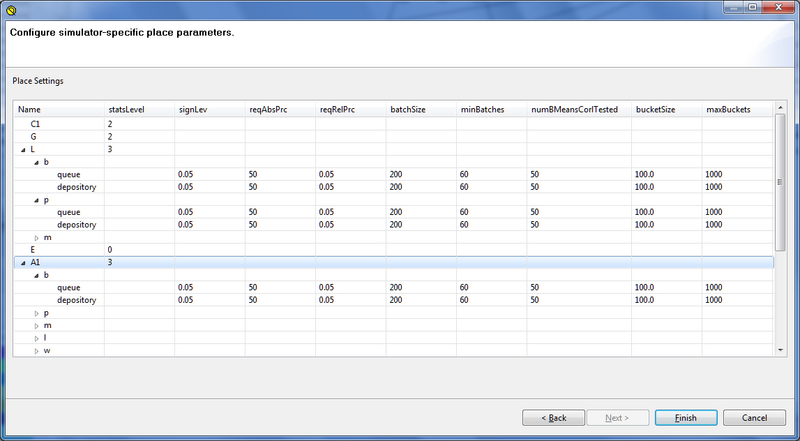Collapse the L tree node

pyautogui.click(x=23, y=149)
